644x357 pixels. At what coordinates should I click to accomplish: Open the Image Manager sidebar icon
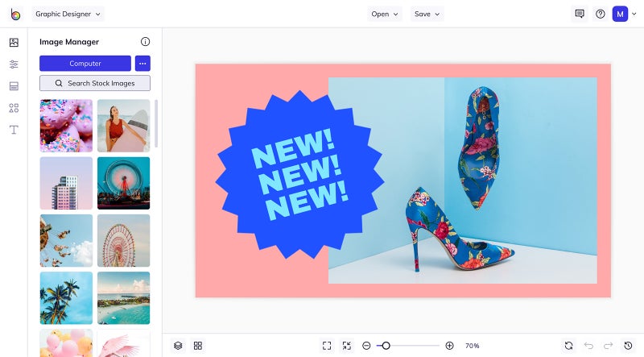[14, 43]
